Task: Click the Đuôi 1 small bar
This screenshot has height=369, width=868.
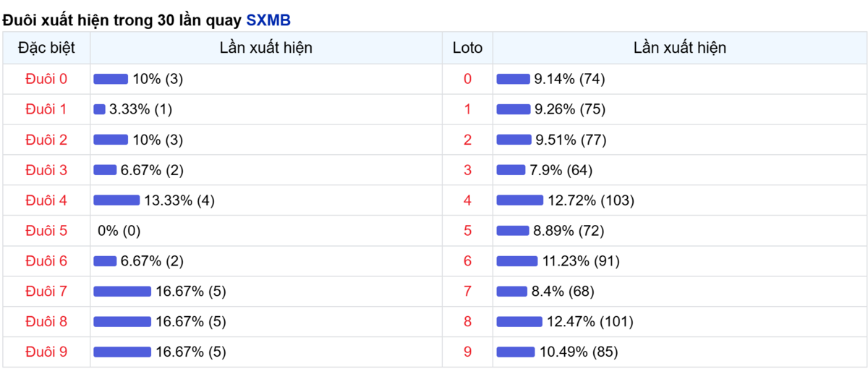Action: pyautogui.click(x=99, y=109)
